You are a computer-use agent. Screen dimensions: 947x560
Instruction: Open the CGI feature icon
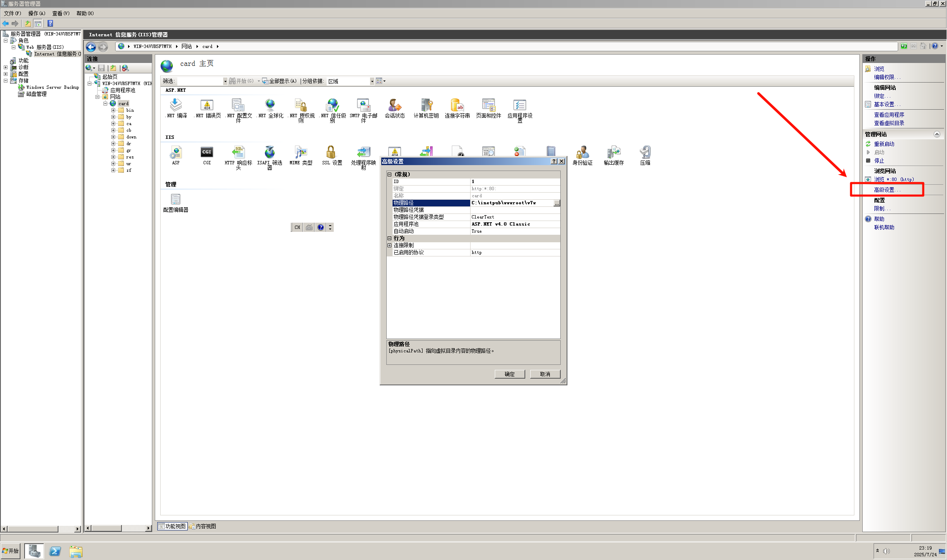(207, 153)
